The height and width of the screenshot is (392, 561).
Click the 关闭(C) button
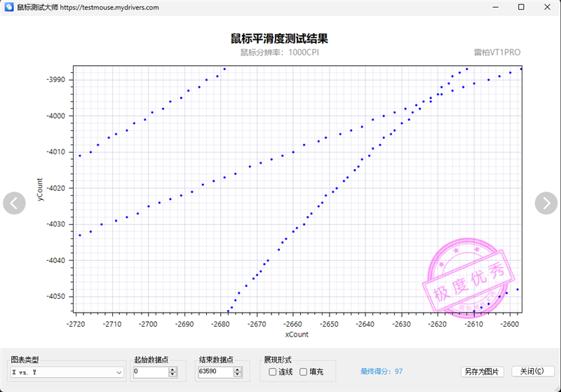pyautogui.click(x=533, y=371)
